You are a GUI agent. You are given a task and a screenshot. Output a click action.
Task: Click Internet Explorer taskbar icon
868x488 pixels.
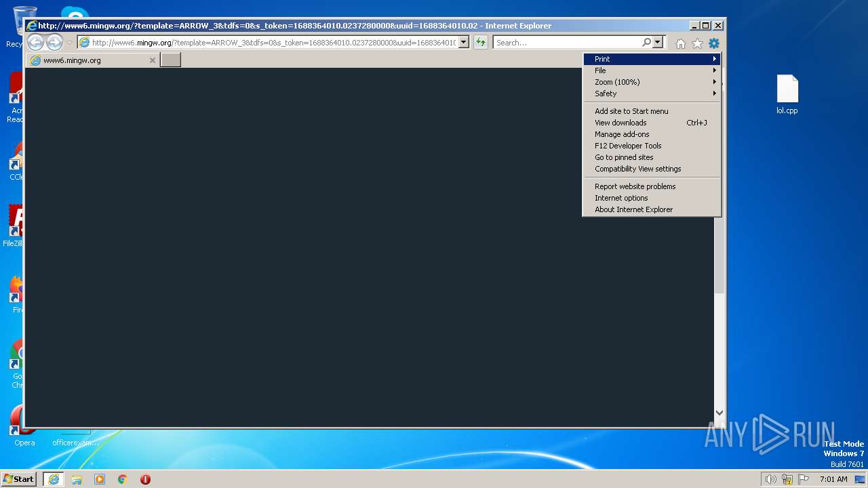pyautogui.click(x=54, y=479)
